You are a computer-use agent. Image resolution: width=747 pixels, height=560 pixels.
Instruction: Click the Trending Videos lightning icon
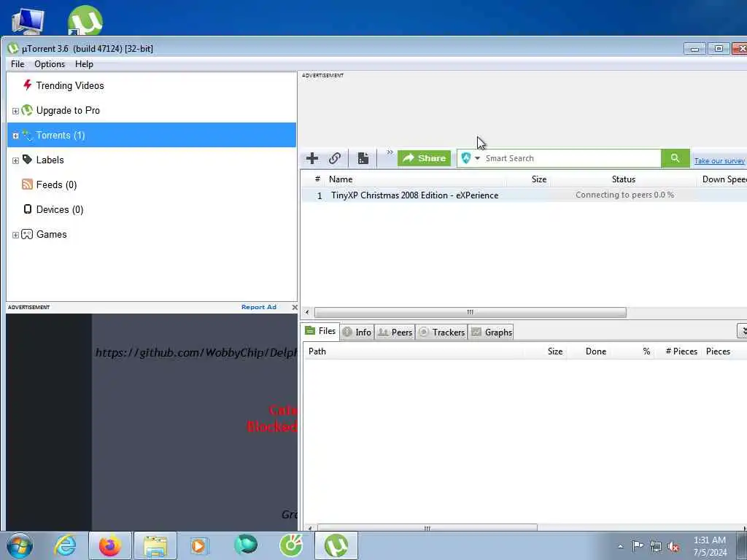pos(27,85)
